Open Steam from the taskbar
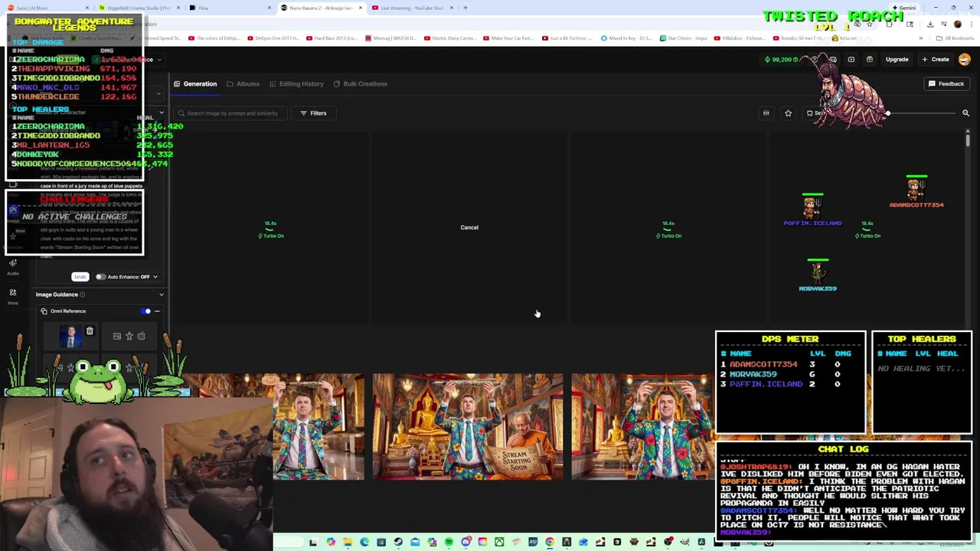This screenshot has width=980, height=551. (x=398, y=543)
